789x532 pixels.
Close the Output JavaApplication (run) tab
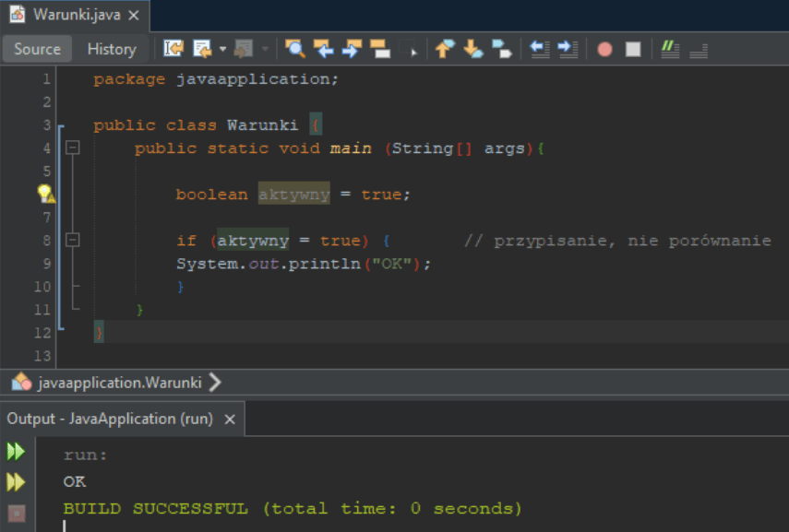pos(230,419)
